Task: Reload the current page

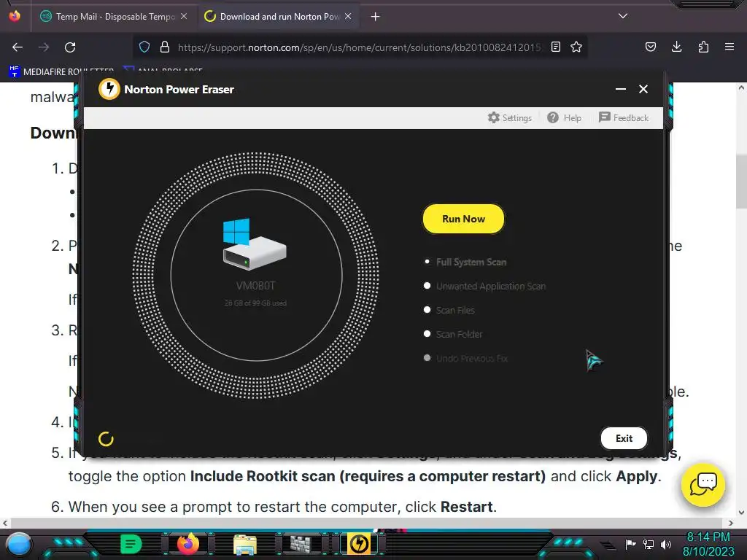Action: point(70,47)
